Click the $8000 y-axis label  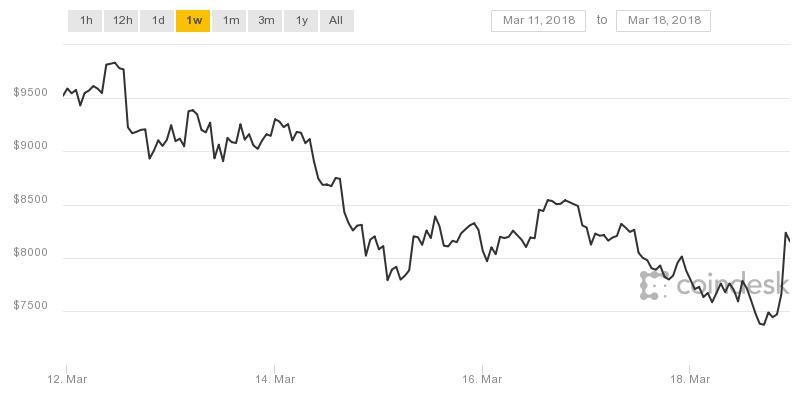(x=30, y=253)
